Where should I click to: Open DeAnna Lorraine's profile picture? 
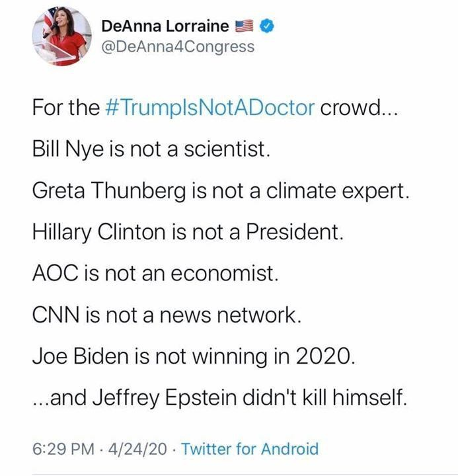click(x=61, y=36)
